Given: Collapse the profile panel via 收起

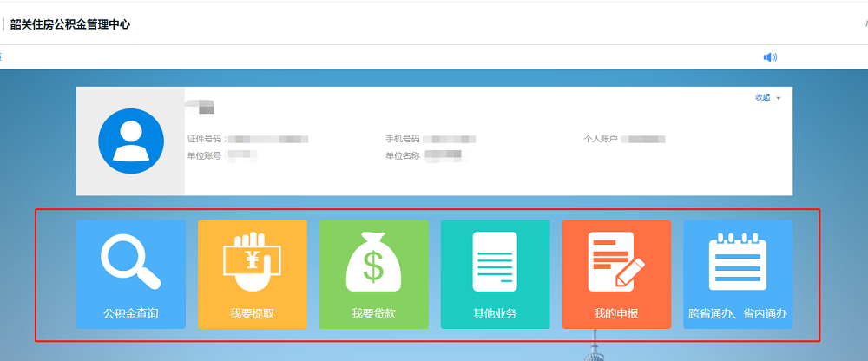Looking at the screenshot, I should click(762, 98).
